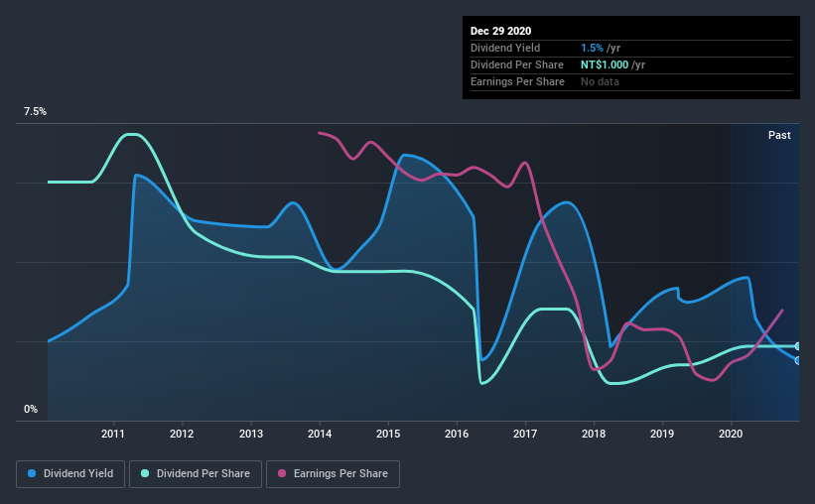Screen dimensions: 815x504
Task: Click the teal Dividend Per Share legend dot
Action: (x=145, y=473)
